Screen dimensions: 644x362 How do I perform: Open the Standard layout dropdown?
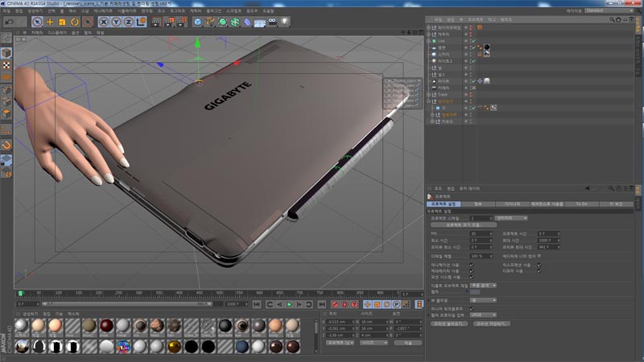click(x=609, y=10)
